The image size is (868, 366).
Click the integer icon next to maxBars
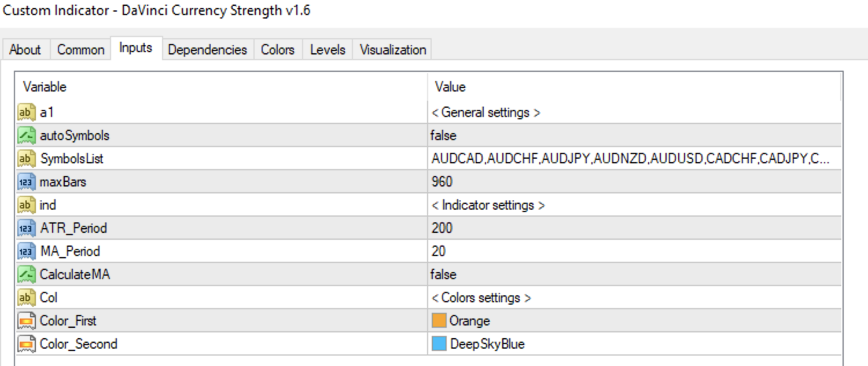27,182
